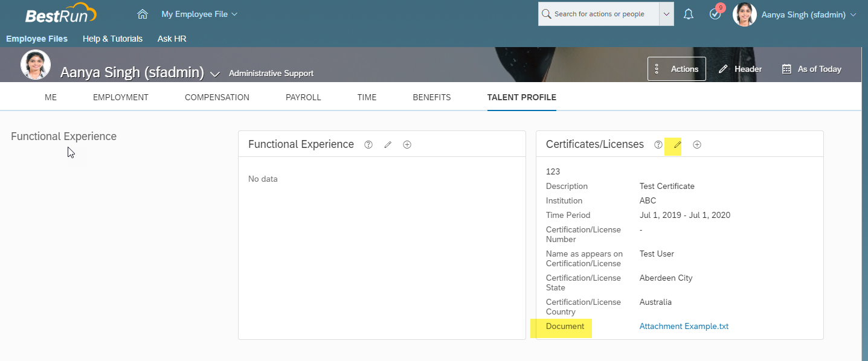Go to the TIME tab
The height and width of the screenshot is (361, 868).
[x=367, y=97]
